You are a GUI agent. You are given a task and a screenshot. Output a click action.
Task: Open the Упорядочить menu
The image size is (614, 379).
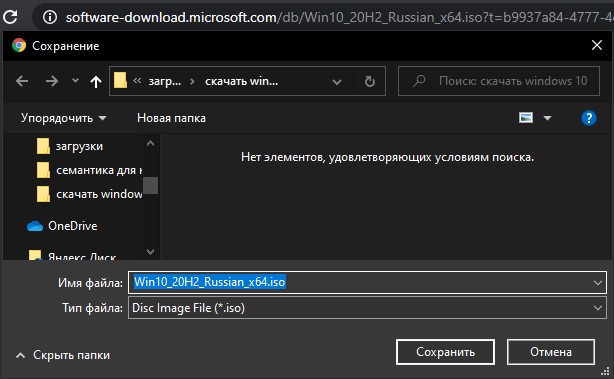pos(63,118)
